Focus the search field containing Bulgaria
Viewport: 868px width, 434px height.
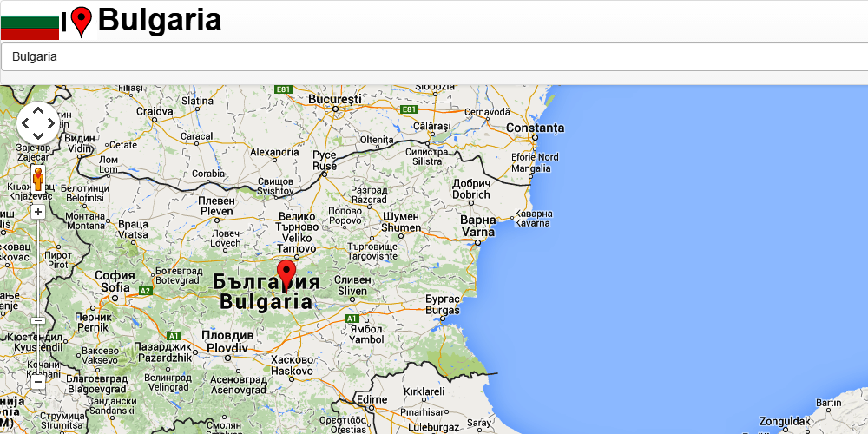pos(434,56)
